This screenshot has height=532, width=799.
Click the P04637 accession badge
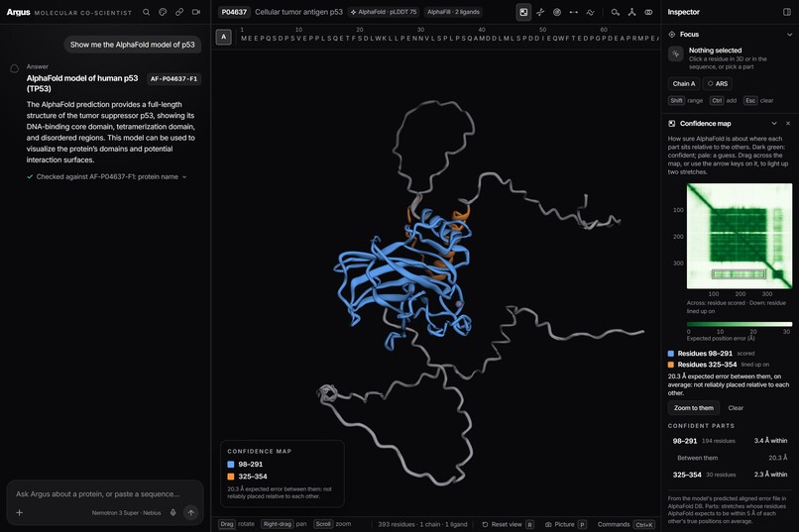pyautogui.click(x=234, y=12)
